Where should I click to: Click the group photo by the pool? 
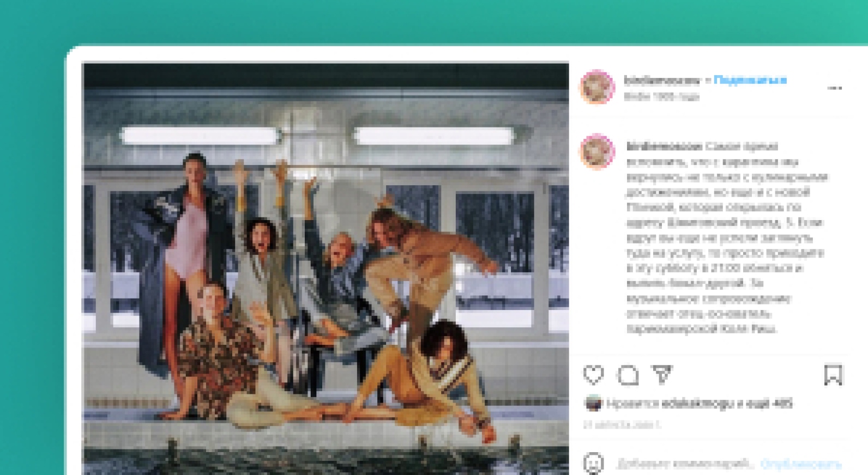click(325, 269)
